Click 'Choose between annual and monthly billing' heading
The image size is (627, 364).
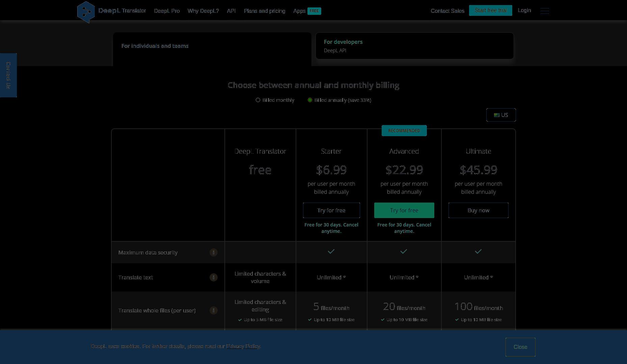313,85
